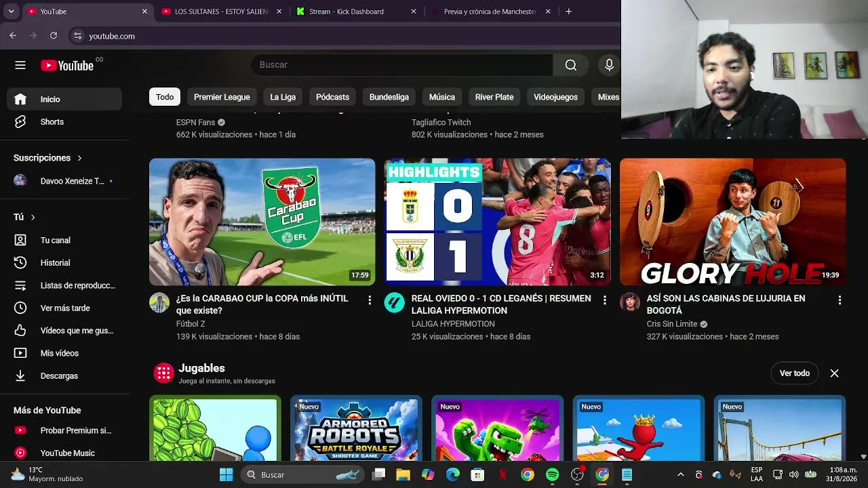Go to Inicio in the sidebar
The height and width of the screenshot is (488, 868).
(65, 99)
